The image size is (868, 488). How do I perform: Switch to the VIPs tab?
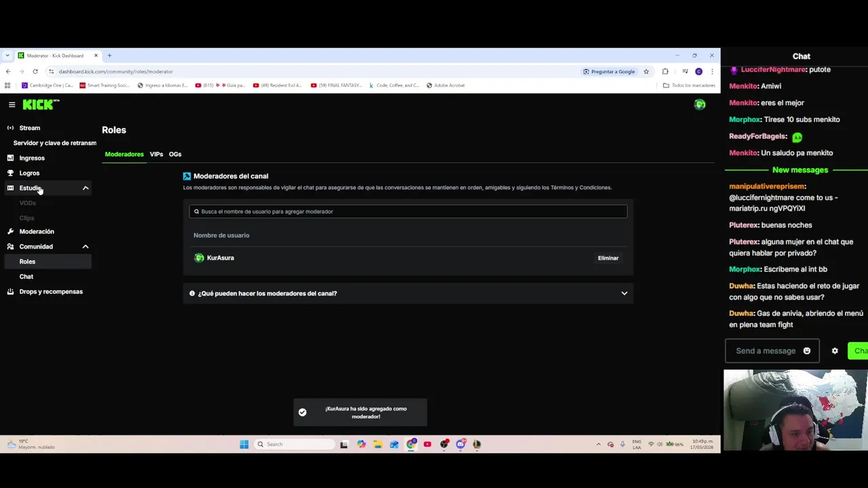157,154
